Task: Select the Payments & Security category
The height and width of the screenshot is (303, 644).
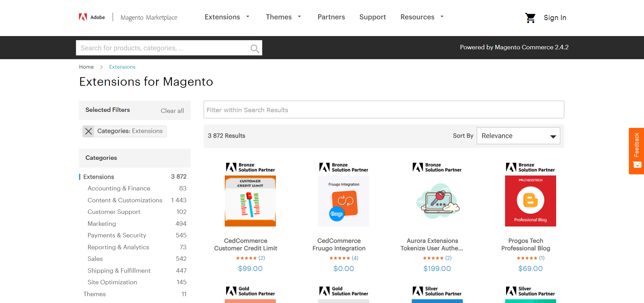Action: [117, 235]
